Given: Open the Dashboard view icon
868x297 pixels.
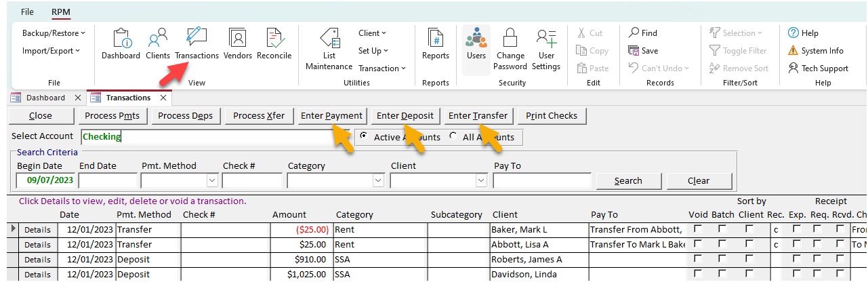Looking at the screenshot, I should 121,44.
